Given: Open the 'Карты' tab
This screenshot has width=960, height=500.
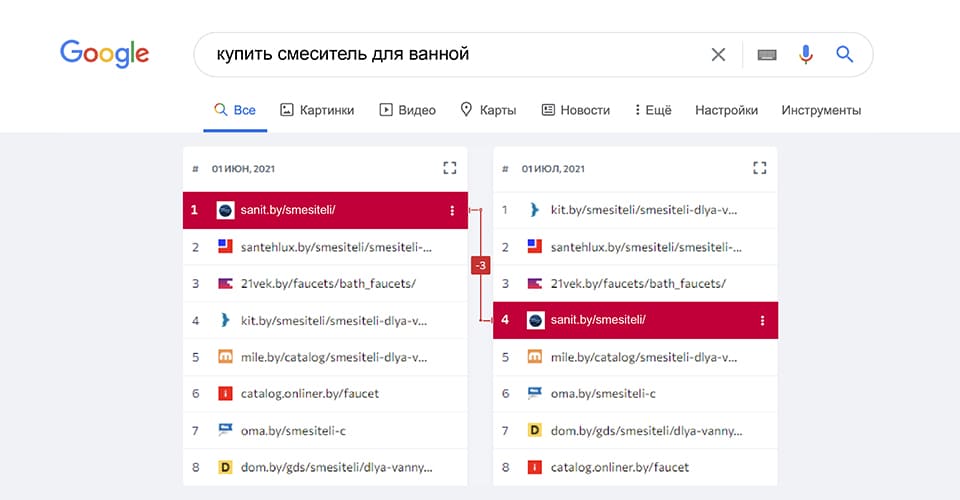Looking at the screenshot, I should 489,110.
